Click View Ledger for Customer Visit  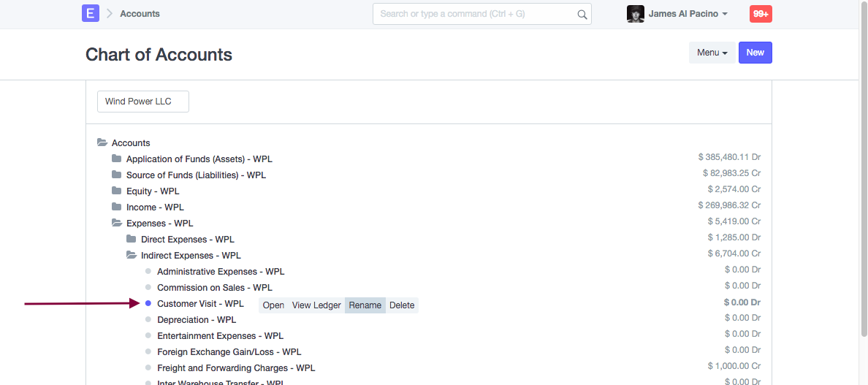(x=316, y=305)
